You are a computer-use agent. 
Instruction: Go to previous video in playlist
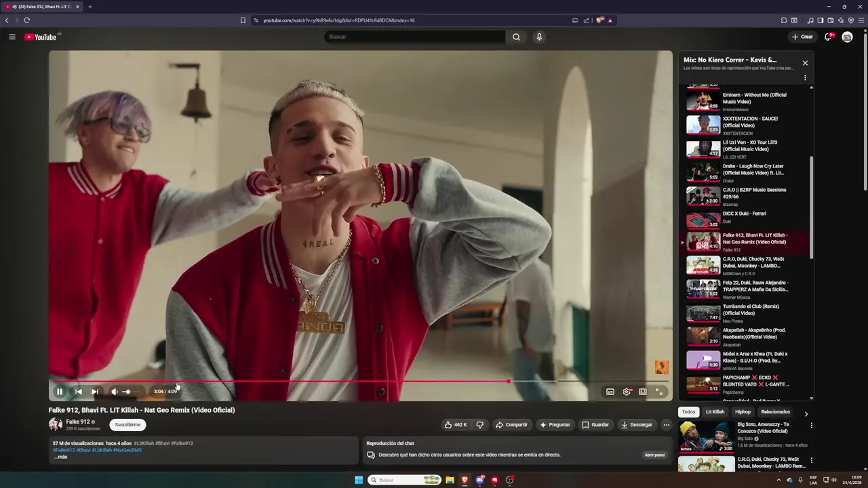tap(78, 392)
